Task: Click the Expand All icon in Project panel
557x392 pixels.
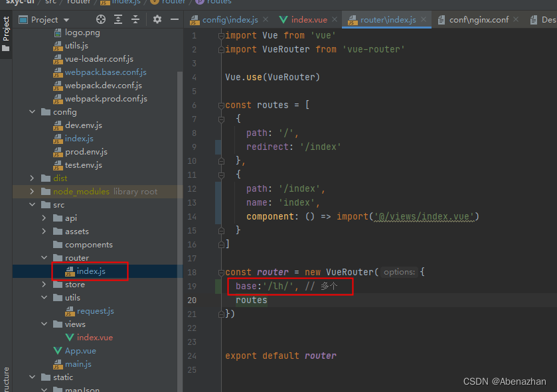Action: click(119, 20)
